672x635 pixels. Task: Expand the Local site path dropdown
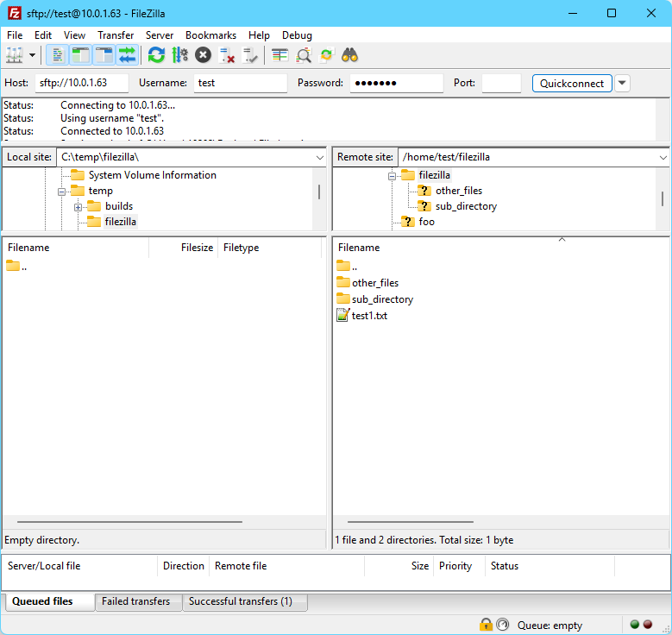tap(318, 157)
